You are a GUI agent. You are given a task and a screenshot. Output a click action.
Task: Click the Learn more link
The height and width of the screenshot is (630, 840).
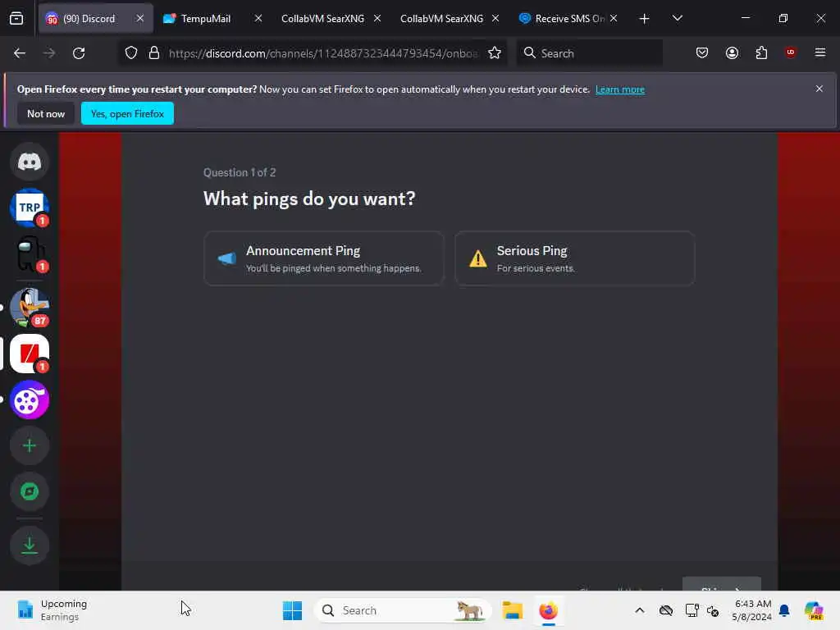click(620, 89)
